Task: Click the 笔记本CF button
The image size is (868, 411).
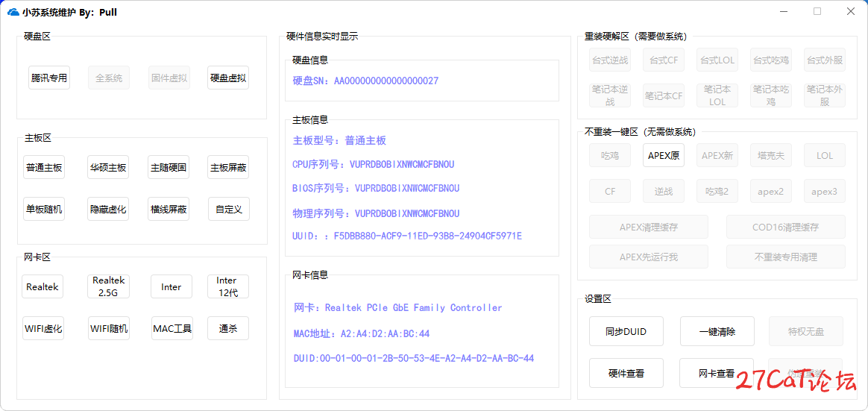Action: (x=663, y=95)
